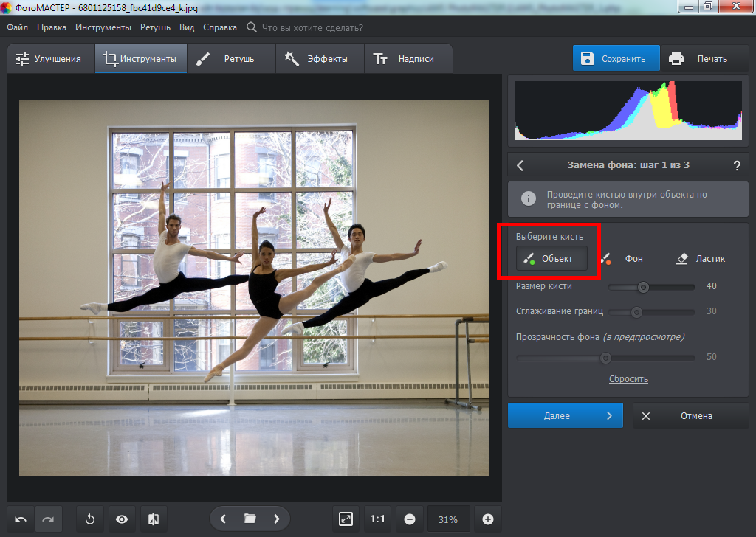Select the Ластик eraser tool

point(701,259)
